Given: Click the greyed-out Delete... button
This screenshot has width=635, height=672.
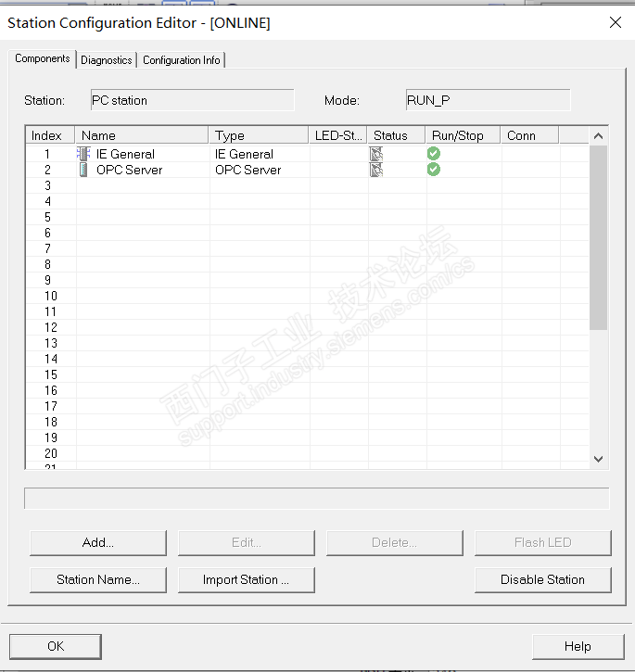Looking at the screenshot, I should coord(395,543).
